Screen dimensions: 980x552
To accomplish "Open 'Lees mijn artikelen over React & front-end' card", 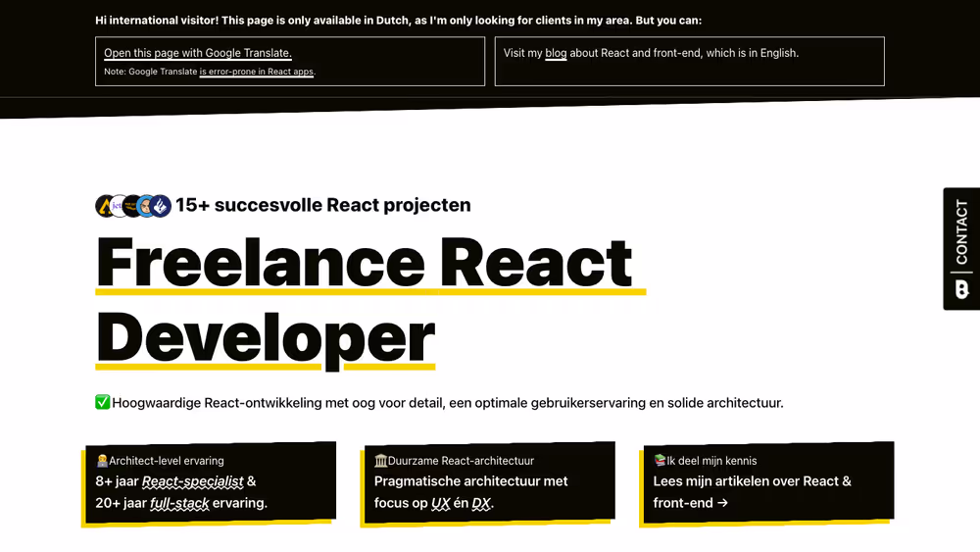I will (767, 482).
